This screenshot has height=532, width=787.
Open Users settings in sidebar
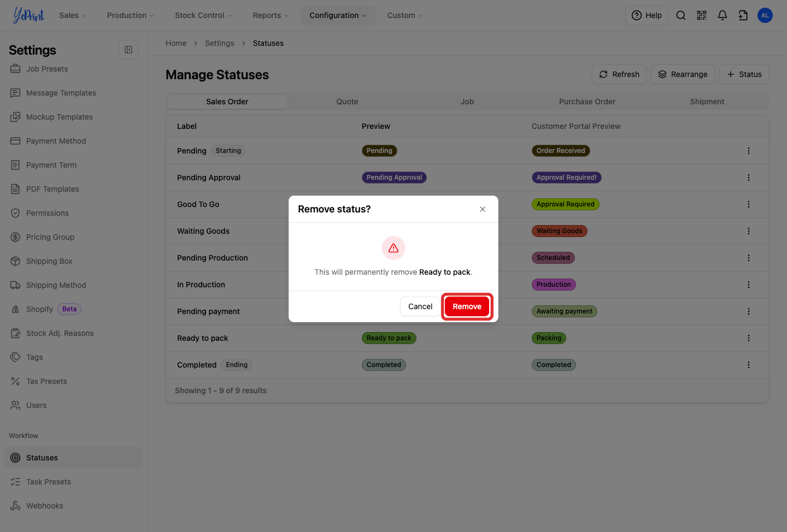click(x=73, y=405)
